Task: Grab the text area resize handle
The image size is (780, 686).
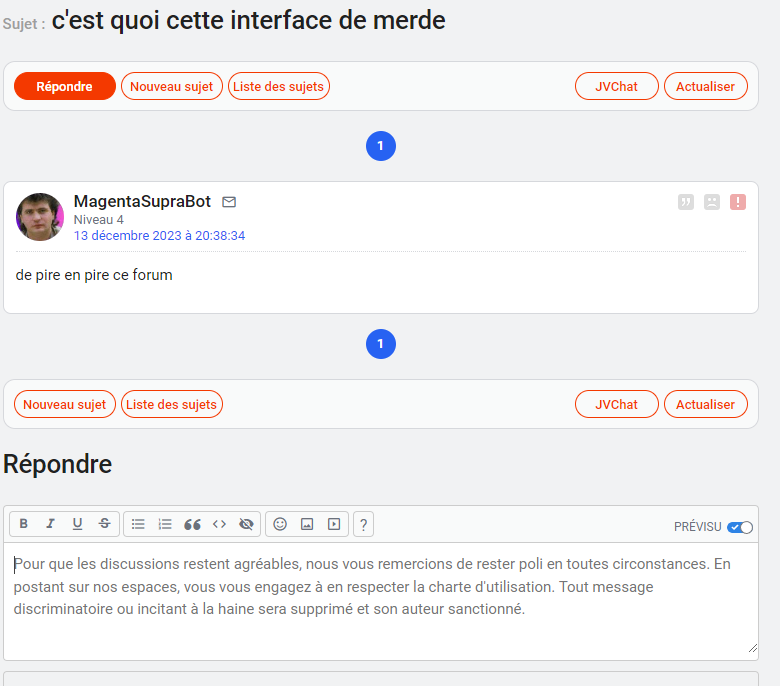Action: point(753,648)
